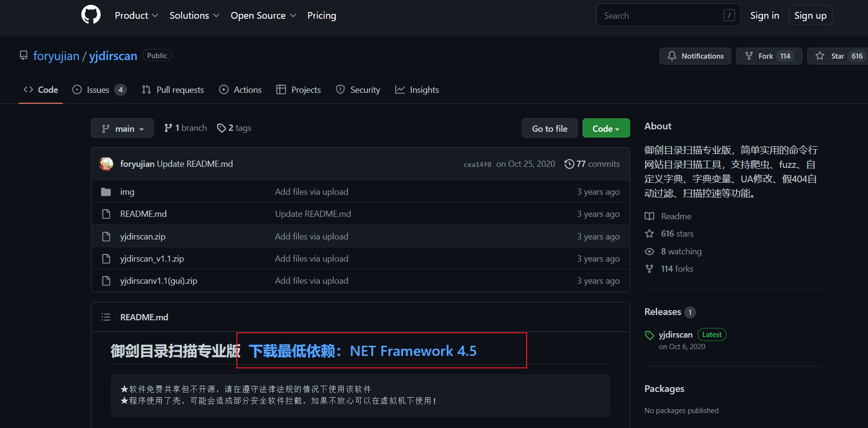Open the main branch selector dropdown
Screen dimensions: 868x428
click(122, 128)
